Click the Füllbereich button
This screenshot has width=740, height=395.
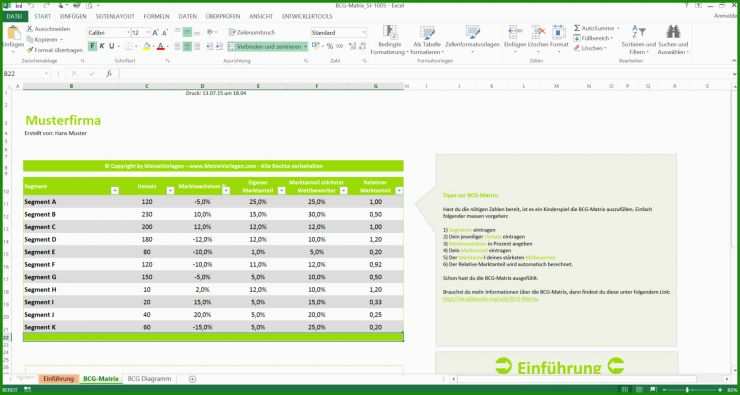594,38
